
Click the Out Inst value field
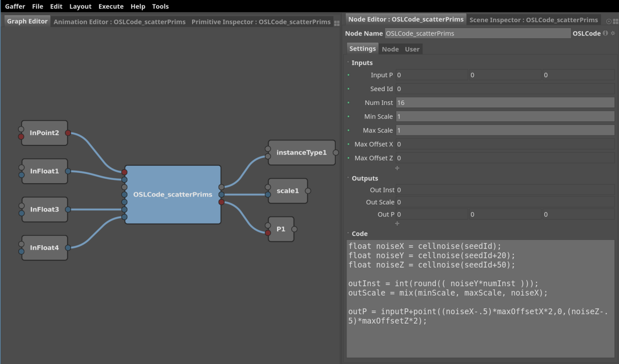pos(505,190)
